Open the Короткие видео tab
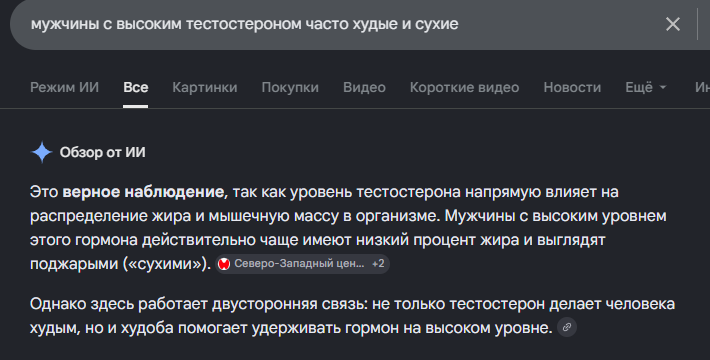 tap(465, 87)
